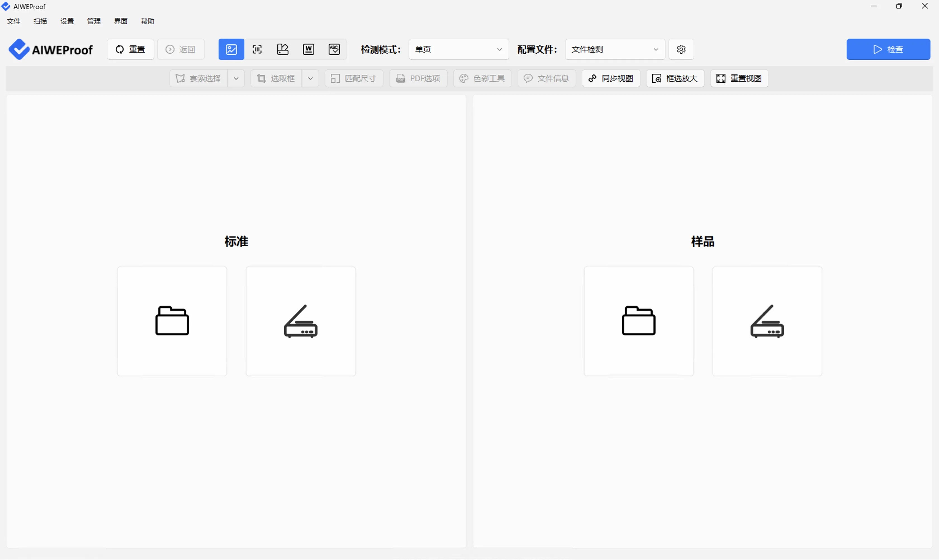
Task: Click the 样品 heading text
Action: pyautogui.click(x=703, y=241)
